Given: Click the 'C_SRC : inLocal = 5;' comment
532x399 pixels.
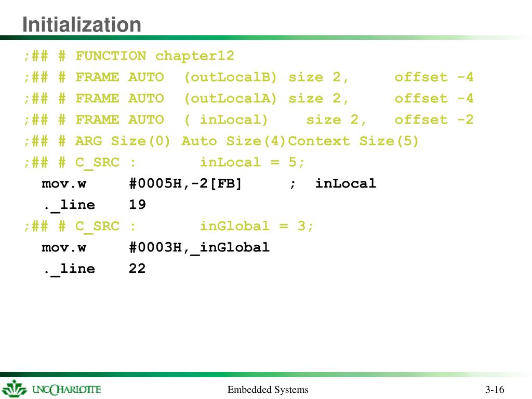Looking at the screenshot, I should tap(164, 163).
